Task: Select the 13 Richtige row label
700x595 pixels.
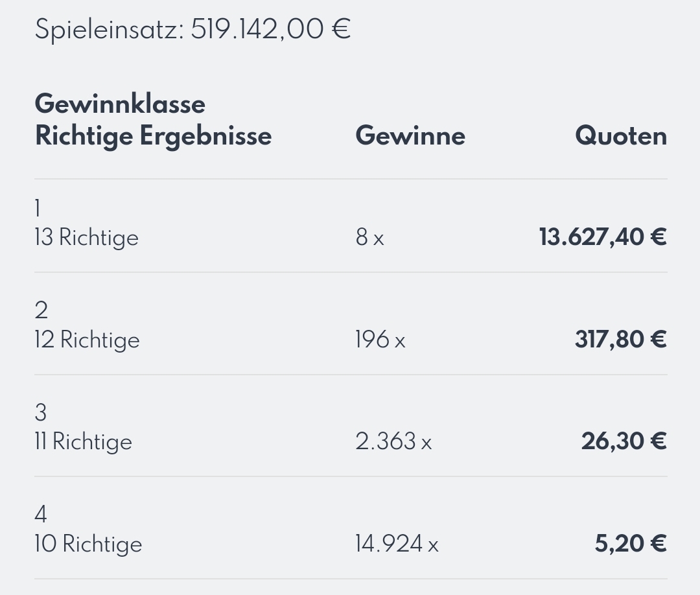Action: point(87,237)
